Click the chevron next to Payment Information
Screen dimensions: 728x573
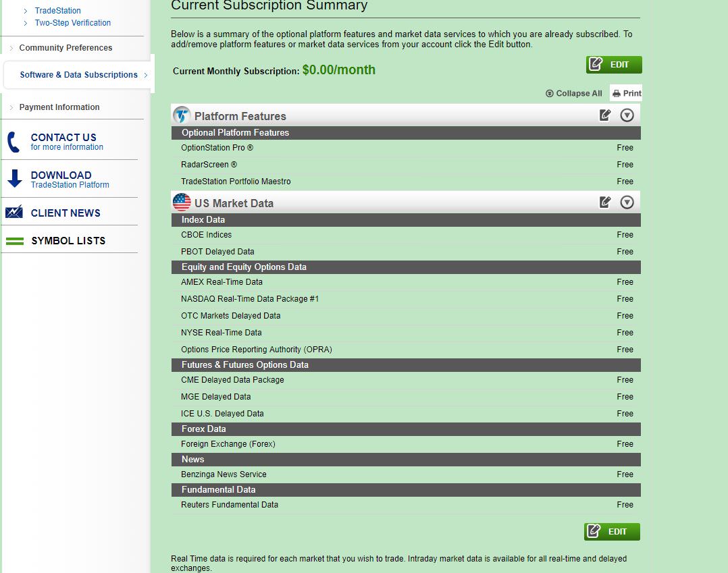coord(11,107)
